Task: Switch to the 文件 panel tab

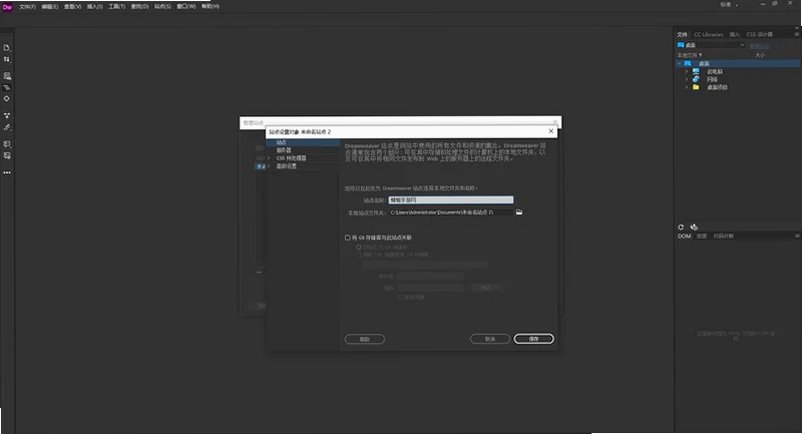Action: pyautogui.click(x=682, y=34)
